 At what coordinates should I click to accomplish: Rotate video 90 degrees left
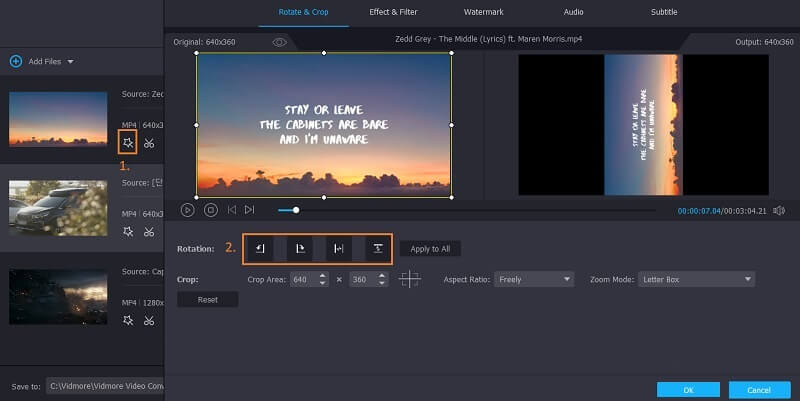pos(260,248)
